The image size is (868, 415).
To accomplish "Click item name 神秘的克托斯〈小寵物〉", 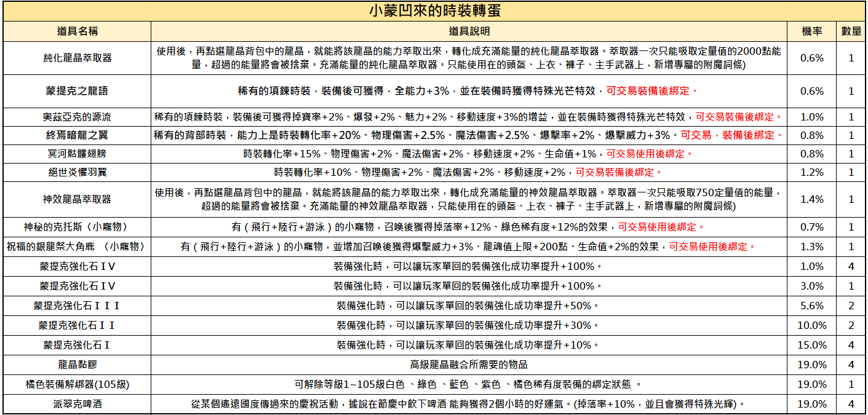I will (78, 227).
